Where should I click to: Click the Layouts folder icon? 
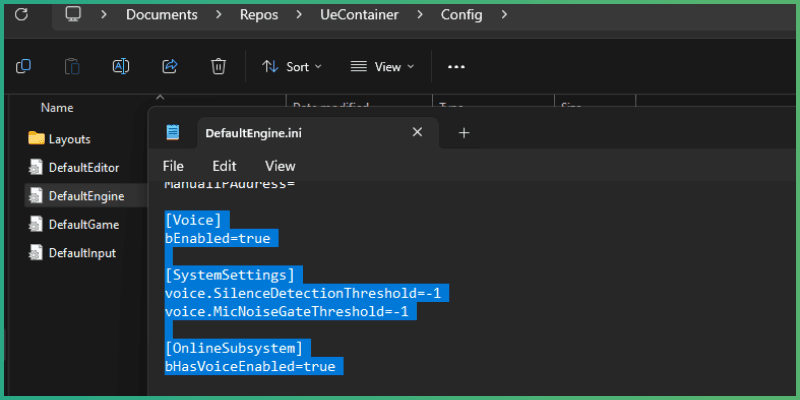coord(37,138)
